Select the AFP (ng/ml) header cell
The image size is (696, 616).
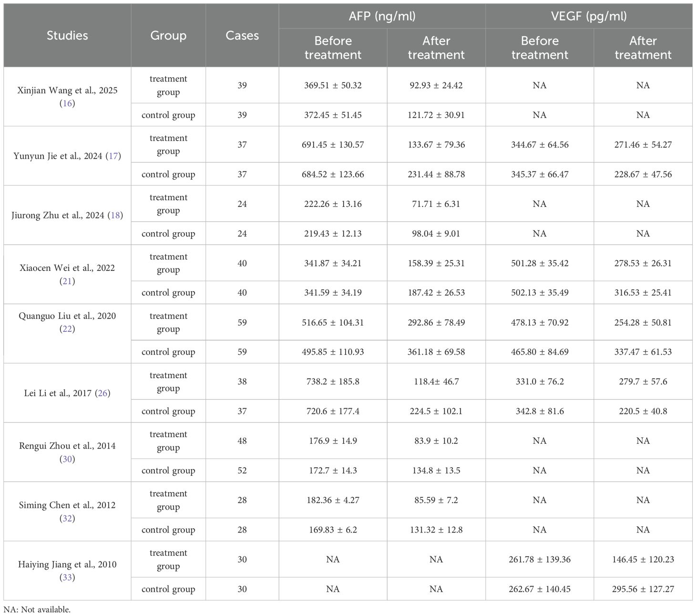[x=382, y=16]
